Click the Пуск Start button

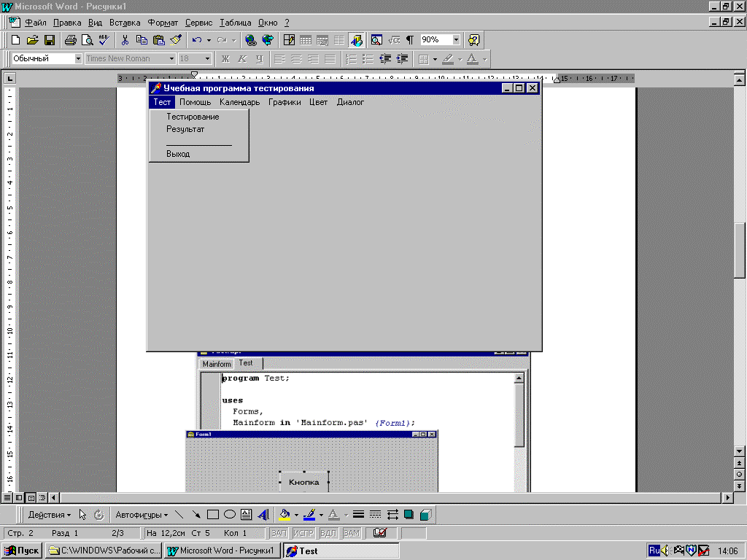click(22, 551)
